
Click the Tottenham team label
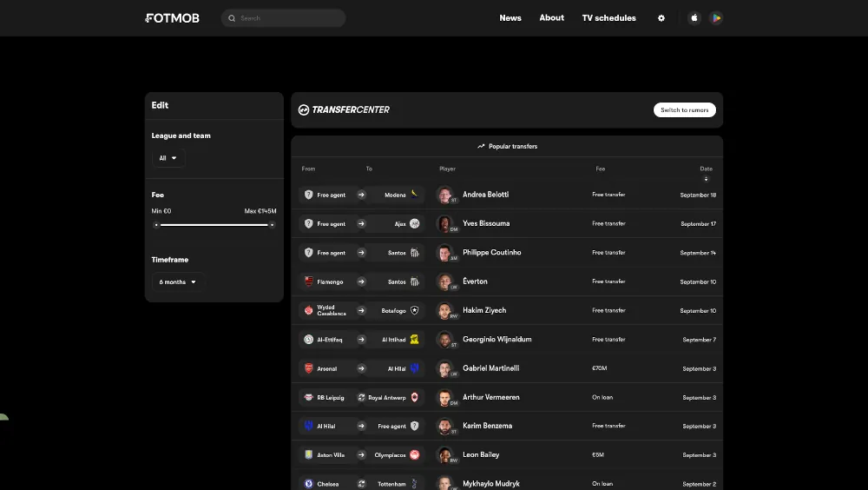point(391,484)
